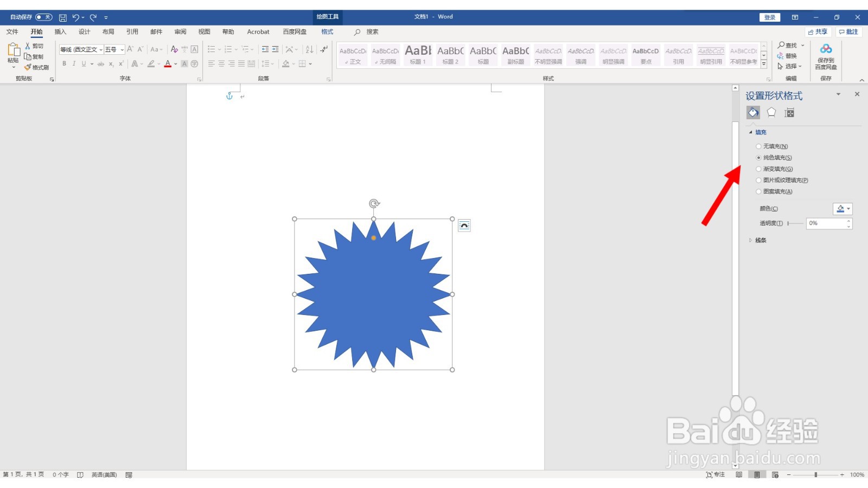This screenshot has width=868, height=488.
Task: Click the Share (共享) button
Action: [x=818, y=32]
